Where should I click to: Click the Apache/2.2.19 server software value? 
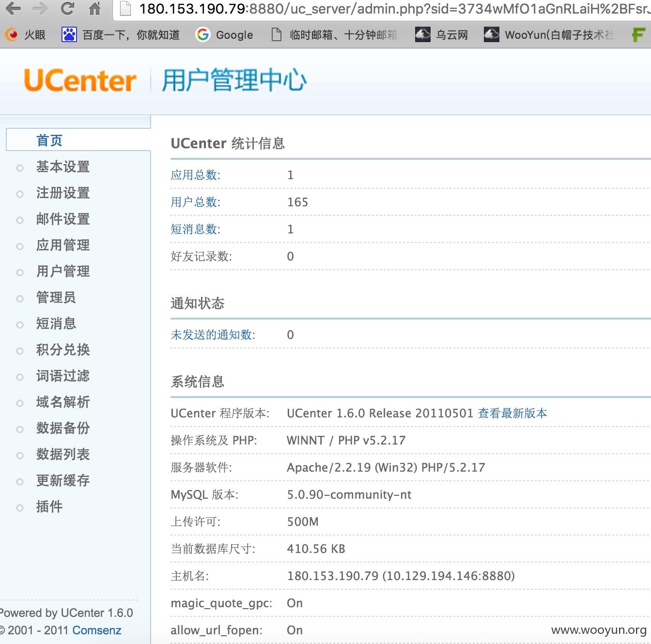(x=386, y=467)
